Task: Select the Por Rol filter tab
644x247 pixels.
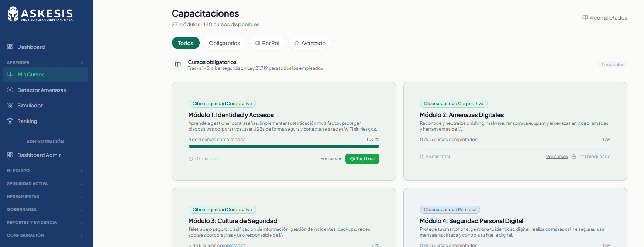Action: [x=267, y=43]
